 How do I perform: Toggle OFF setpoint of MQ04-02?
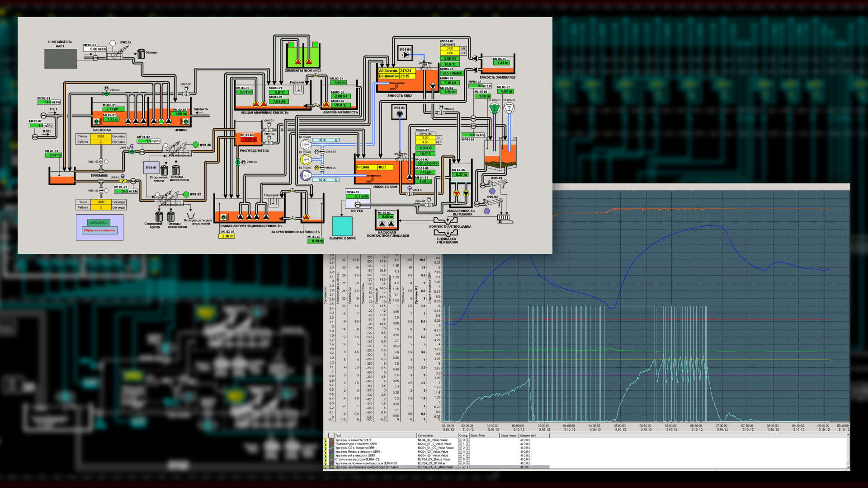463,53
